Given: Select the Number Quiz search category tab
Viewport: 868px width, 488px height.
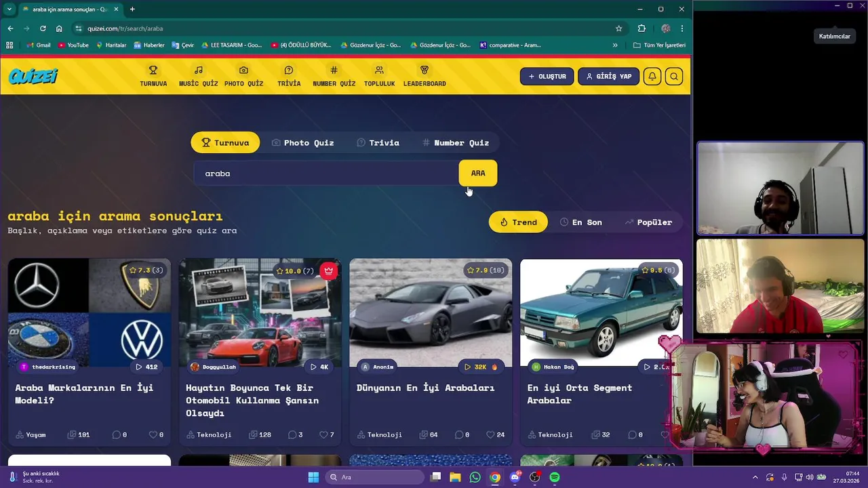Looking at the screenshot, I should (455, 142).
